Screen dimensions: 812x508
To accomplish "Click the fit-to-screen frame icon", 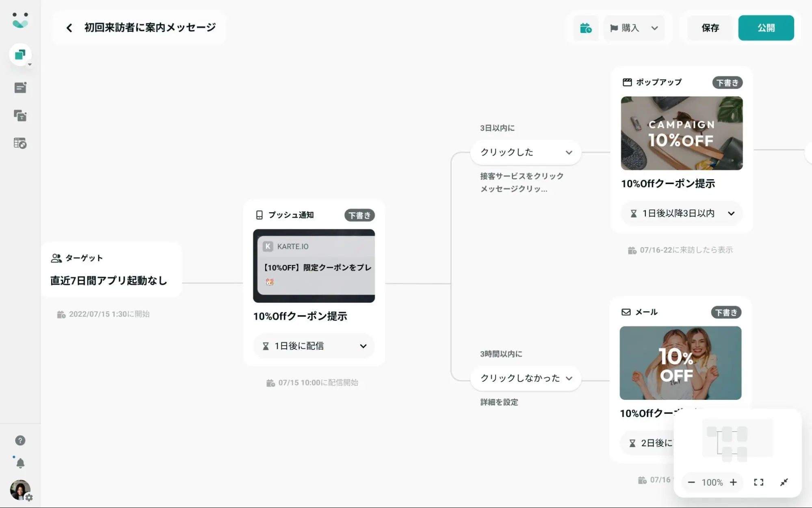I will click(758, 482).
